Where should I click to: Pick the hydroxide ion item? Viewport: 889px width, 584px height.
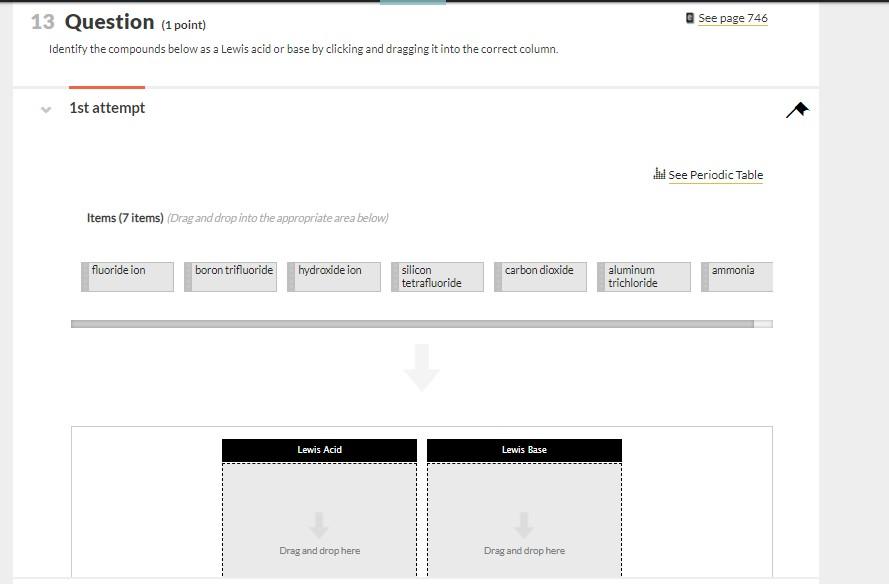pos(334,277)
